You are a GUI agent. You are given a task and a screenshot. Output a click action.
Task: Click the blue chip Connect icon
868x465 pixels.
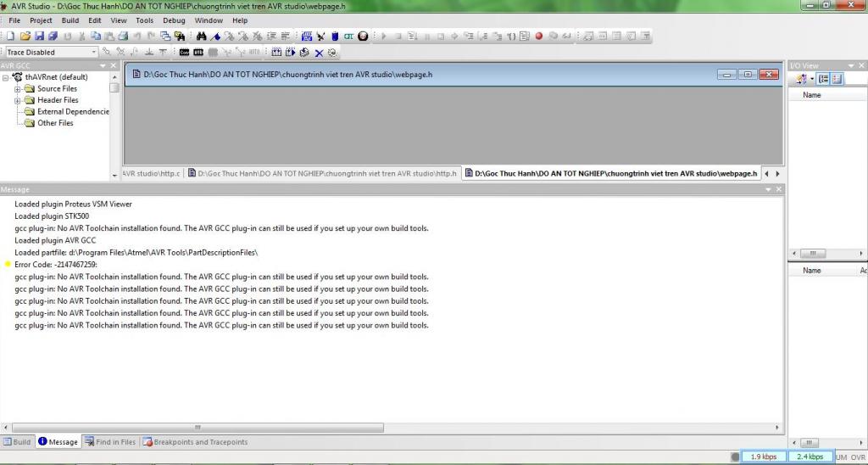pos(307,36)
